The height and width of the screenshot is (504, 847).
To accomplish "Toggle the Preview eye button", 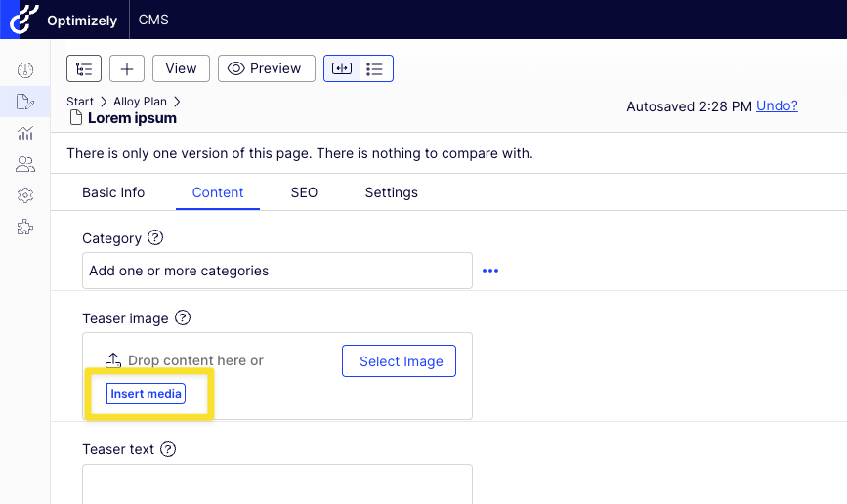I will [x=267, y=68].
